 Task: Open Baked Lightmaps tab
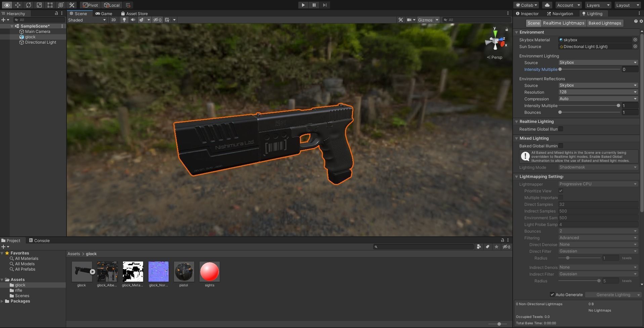pos(605,23)
